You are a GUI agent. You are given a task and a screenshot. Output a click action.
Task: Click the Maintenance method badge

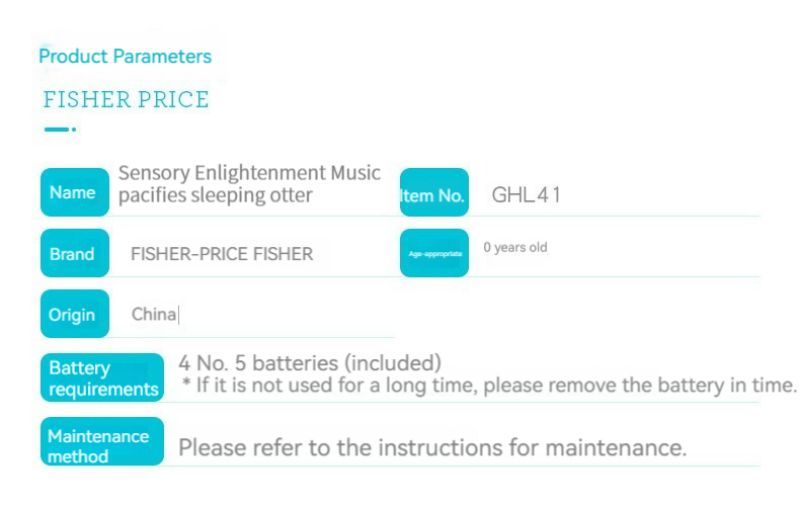click(102, 441)
